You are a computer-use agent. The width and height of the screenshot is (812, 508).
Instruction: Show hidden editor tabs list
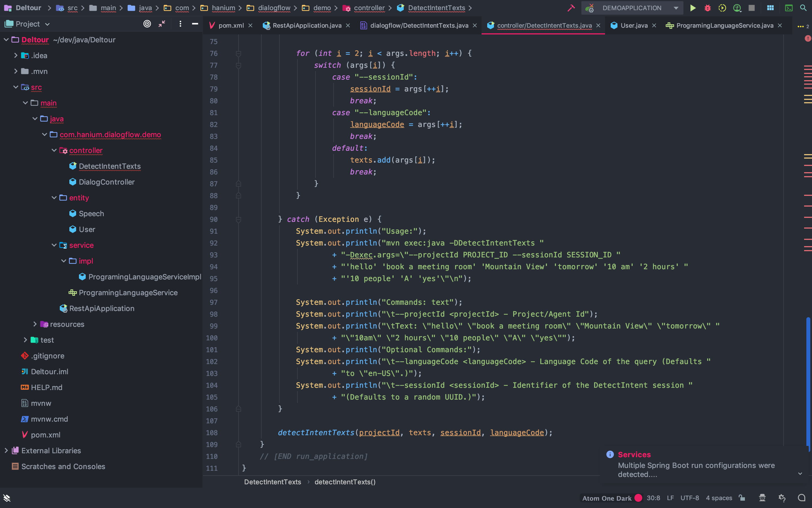click(803, 26)
